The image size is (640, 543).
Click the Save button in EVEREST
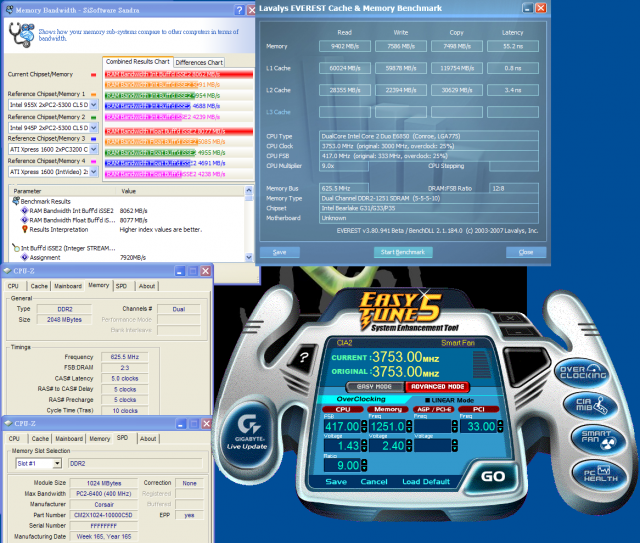(x=280, y=252)
